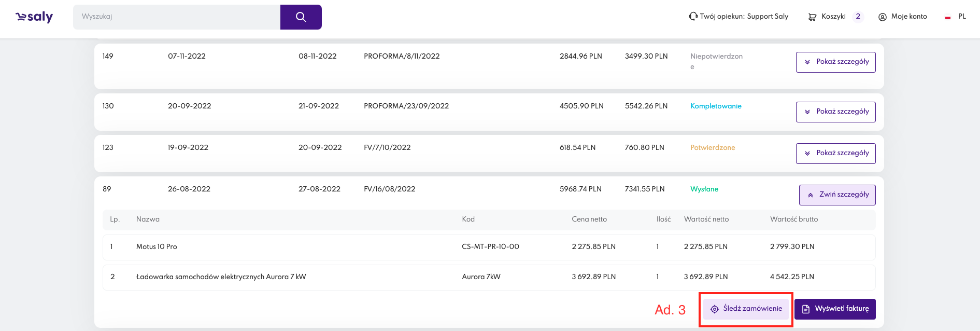Click the shopping cart icon

[x=812, y=17]
